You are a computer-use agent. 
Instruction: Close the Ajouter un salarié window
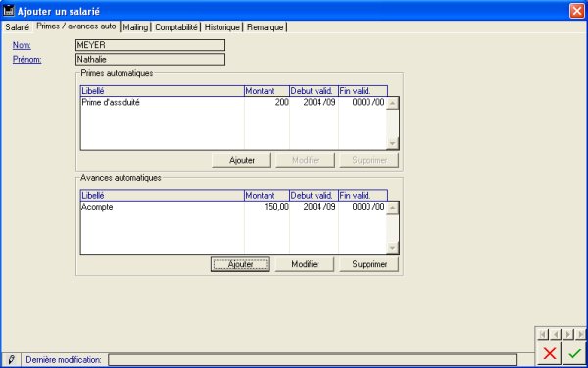click(x=577, y=11)
